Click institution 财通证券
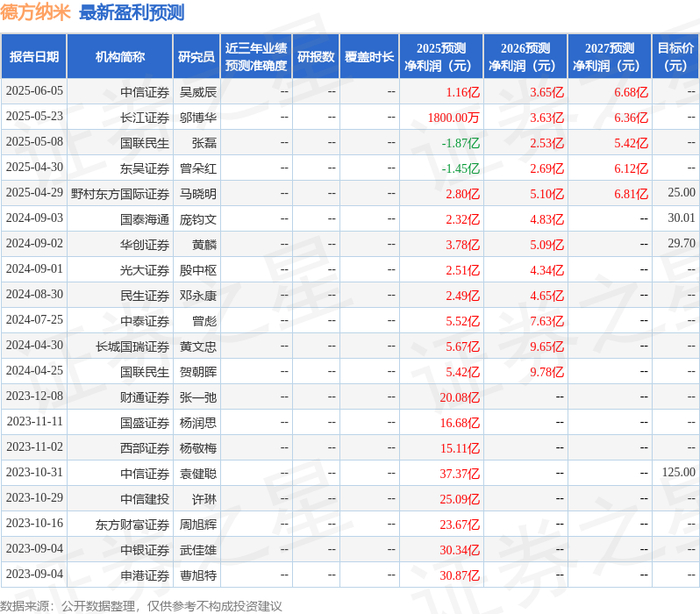Screen dimensions: 700x614 point(145,398)
